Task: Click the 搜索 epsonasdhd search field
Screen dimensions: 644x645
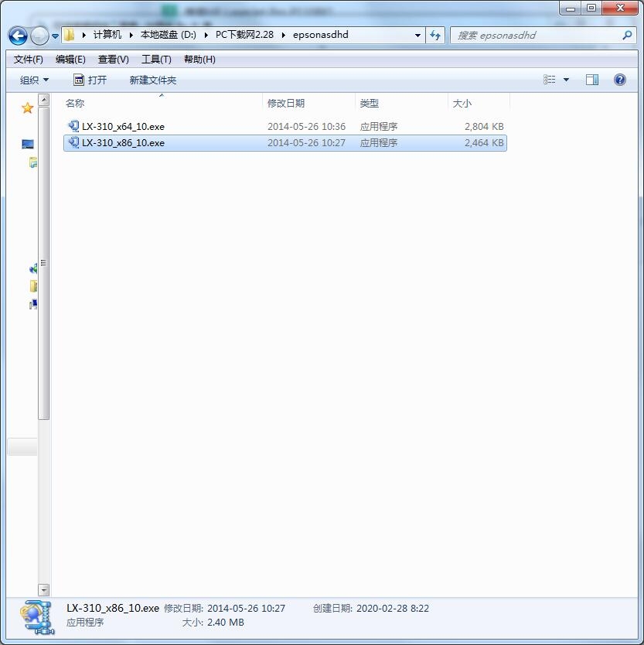Action: coord(537,36)
